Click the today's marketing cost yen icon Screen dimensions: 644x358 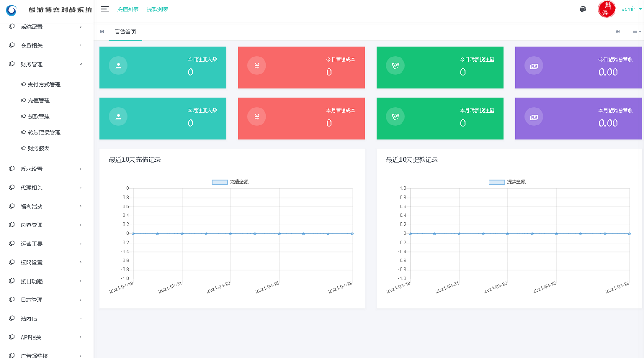pos(257,66)
